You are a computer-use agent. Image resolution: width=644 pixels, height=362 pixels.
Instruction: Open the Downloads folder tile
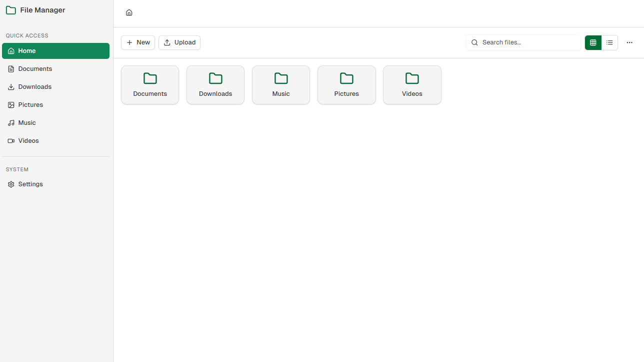pos(215,85)
